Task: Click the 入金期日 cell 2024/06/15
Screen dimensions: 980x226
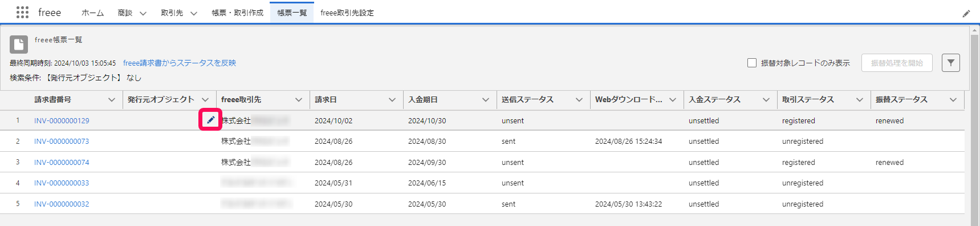Action: (427, 183)
